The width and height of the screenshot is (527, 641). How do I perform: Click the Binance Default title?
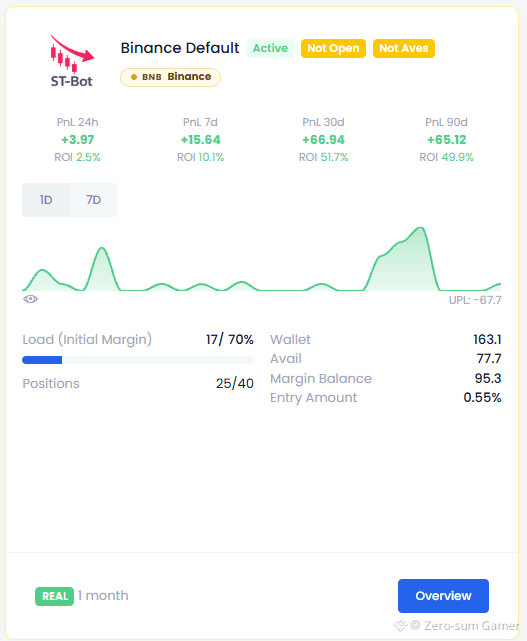tap(180, 48)
